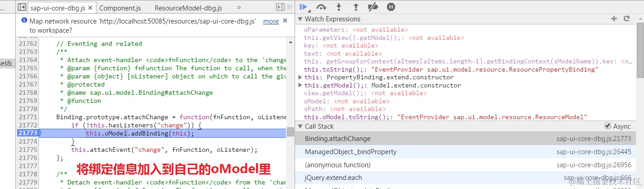644x189 pixels.
Task: Refresh the watch expressions
Action: (627, 19)
